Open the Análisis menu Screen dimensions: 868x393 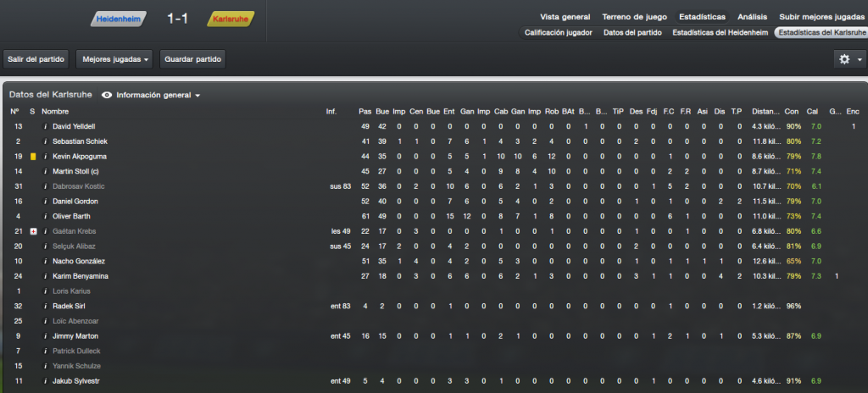coord(753,17)
